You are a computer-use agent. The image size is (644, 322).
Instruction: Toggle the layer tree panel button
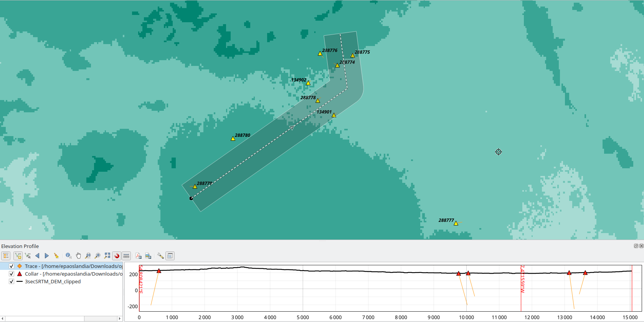click(x=6, y=256)
